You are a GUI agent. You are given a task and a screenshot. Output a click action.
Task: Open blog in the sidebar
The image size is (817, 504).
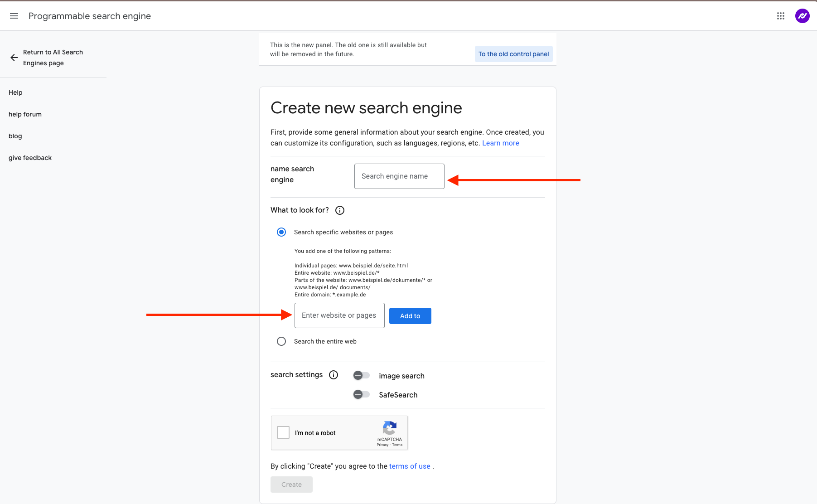coord(15,136)
